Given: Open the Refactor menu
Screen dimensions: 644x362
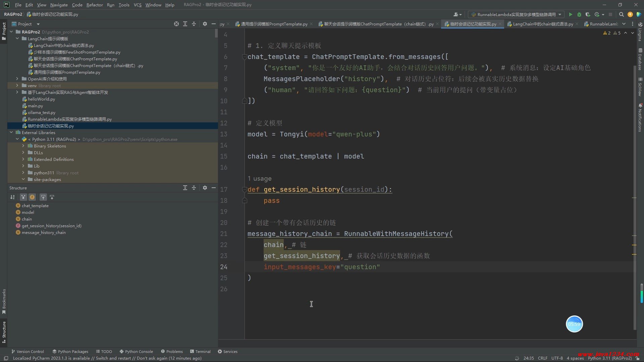Looking at the screenshot, I should pyautogui.click(x=94, y=5).
